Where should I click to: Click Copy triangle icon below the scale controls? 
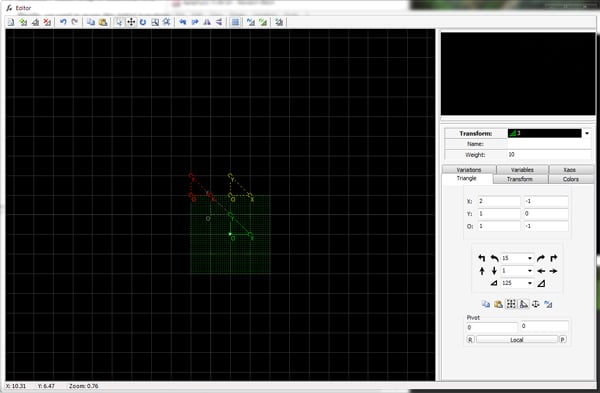pyautogui.click(x=486, y=304)
